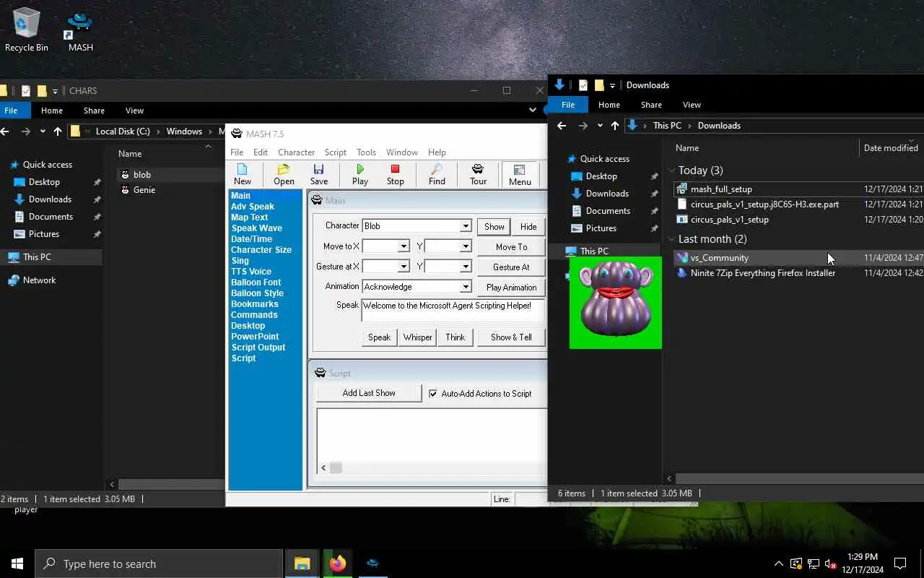The width and height of the screenshot is (924, 578).
Task: Toggle the Menu button in MASH toolbar
Action: point(520,174)
